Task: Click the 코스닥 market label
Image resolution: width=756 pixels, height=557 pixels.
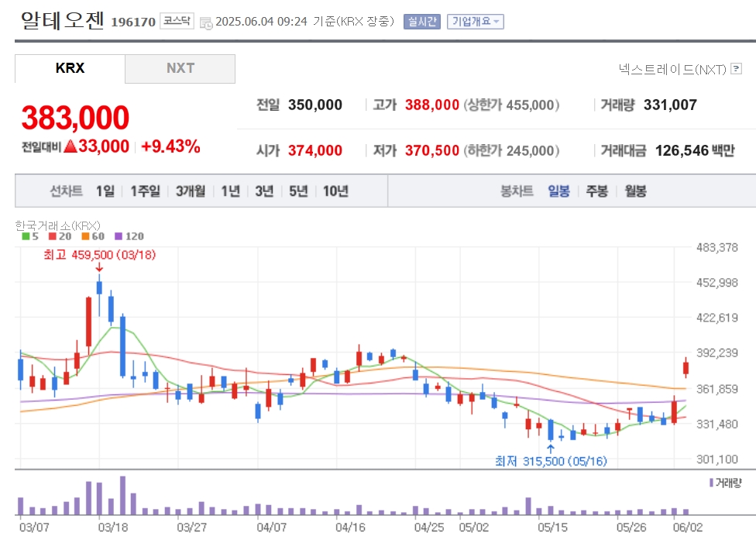Action: click(x=177, y=21)
